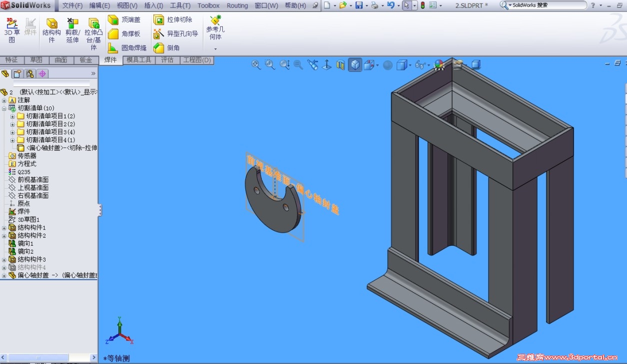Click the Zoom to Fit magnifier icon

coord(256,65)
